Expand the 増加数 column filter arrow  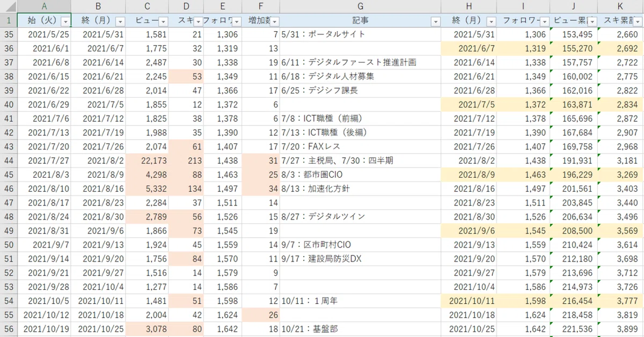275,21
